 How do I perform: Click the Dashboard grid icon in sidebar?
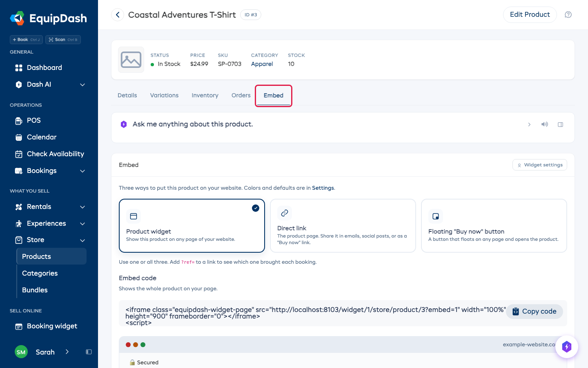pos(19,68)
